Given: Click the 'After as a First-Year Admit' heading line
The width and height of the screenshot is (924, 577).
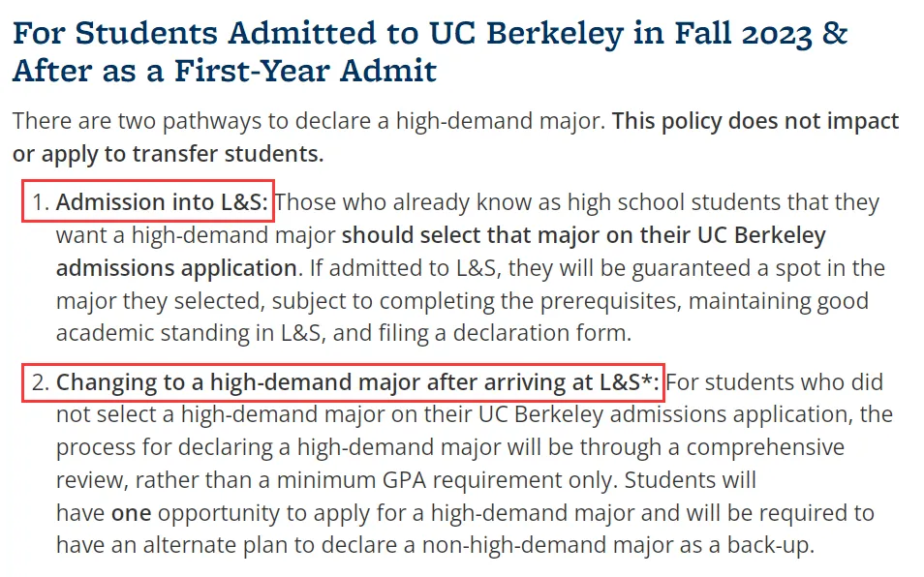Looking at the screenshot, I should 225,72.
